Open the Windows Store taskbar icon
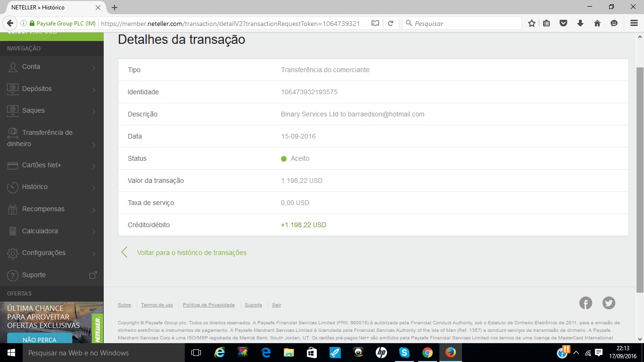This screenshot has height=362, width=644. click(x=312, y=353)
